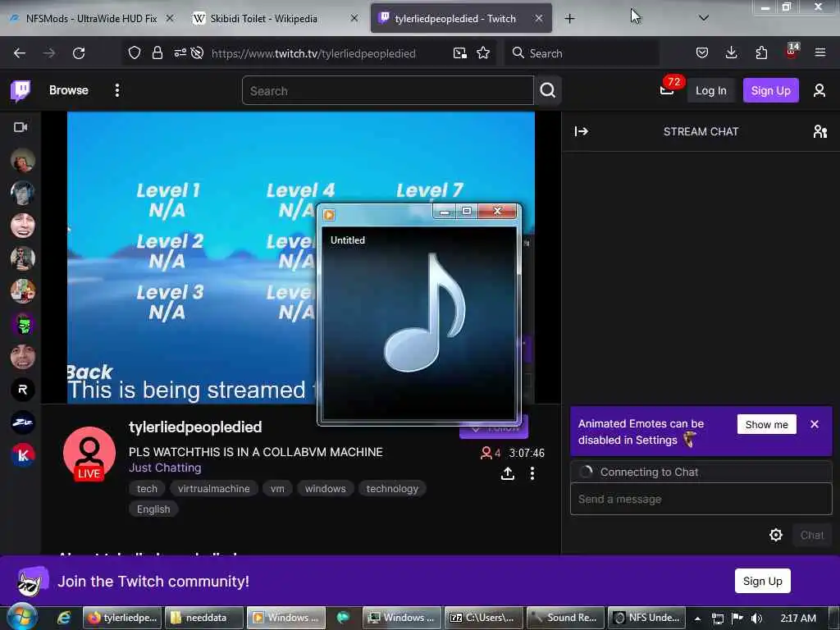This screenshot has height=630, width=840.
Task: Switch to NFS Underground taskbar item
Action: point(647,618)
